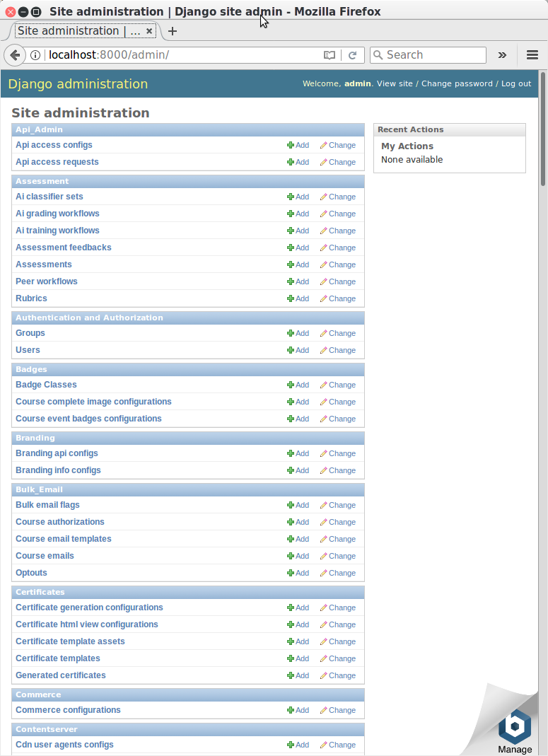Open the Assessments model link
The width and height of the screenshot is (548, 756).
click(x=43, y=264)
